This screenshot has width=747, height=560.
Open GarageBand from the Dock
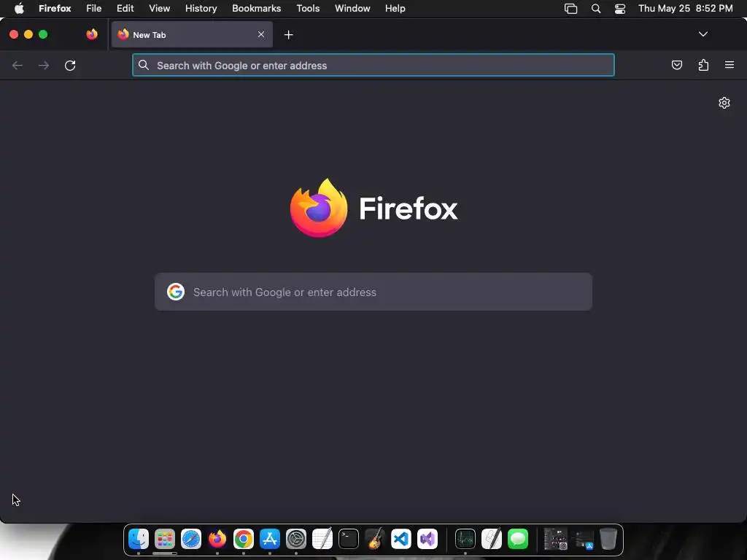(375, 539)
